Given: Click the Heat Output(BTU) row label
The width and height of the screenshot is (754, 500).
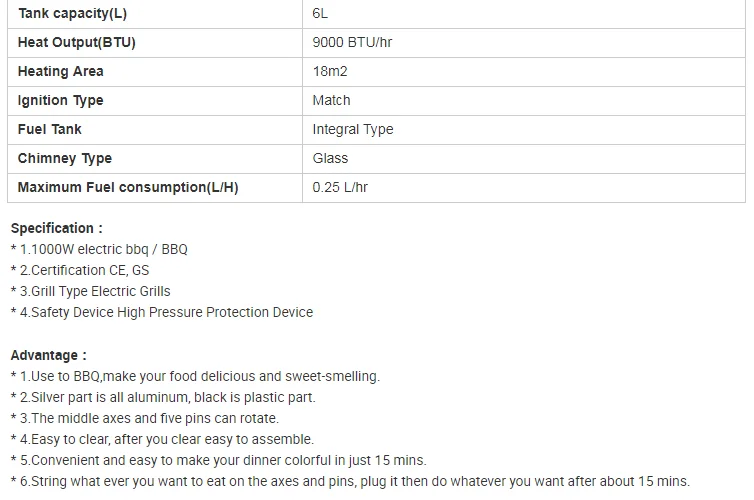Looking at the screenshot, I should [155, 43].
